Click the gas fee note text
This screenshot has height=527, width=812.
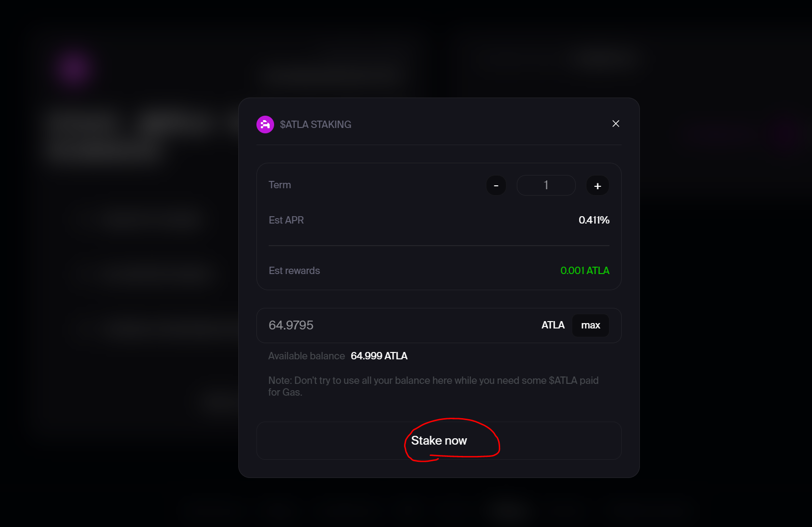click(x=433, y=386)
